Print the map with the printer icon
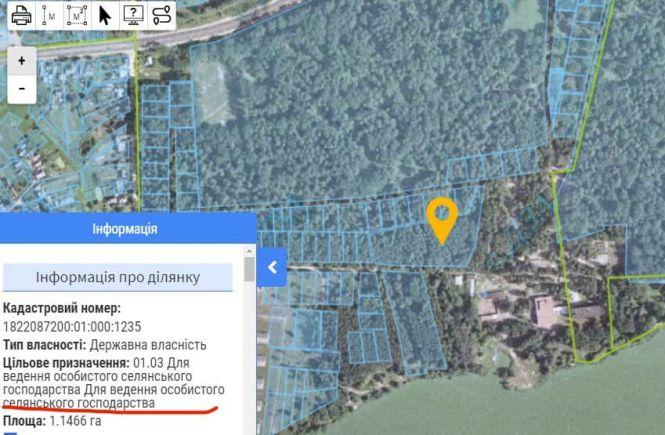Viewport: 665px width, 435px height. [21, 15]
